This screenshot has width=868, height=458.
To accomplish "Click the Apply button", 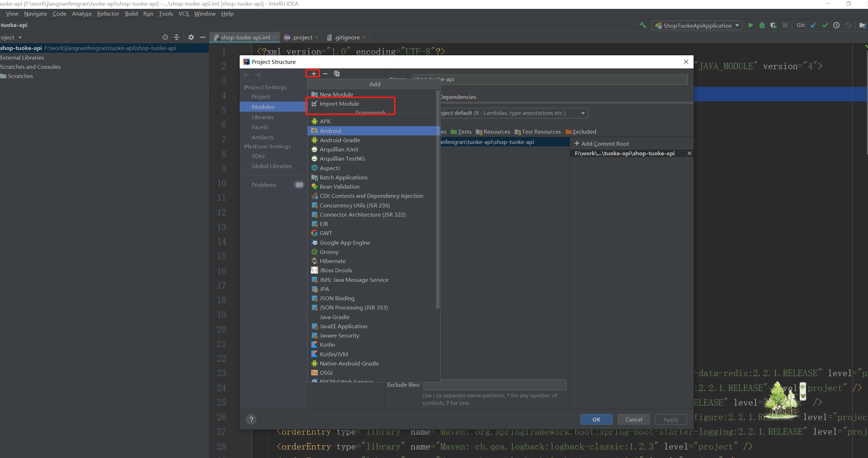I will pyautogui.click(x=671, y=419).
